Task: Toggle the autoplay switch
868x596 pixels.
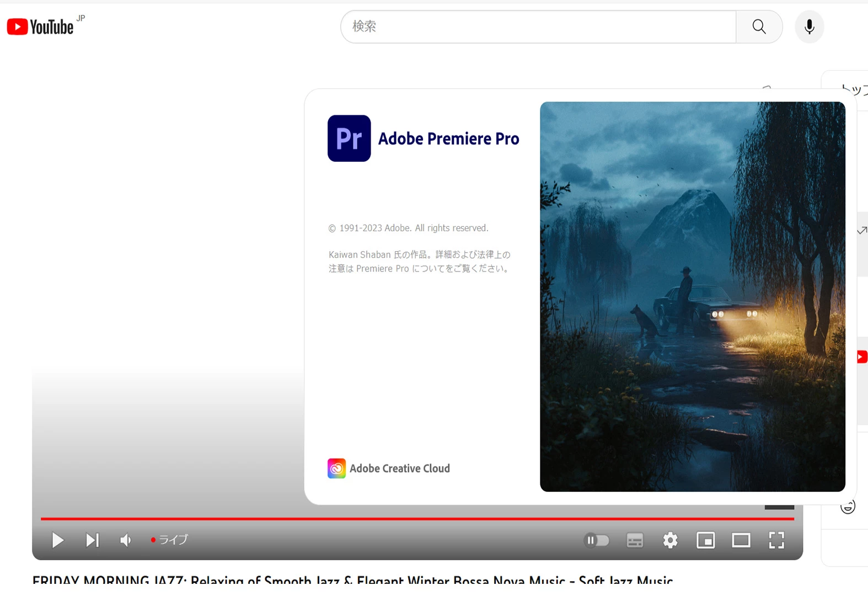Action: (x=596, y=540)
